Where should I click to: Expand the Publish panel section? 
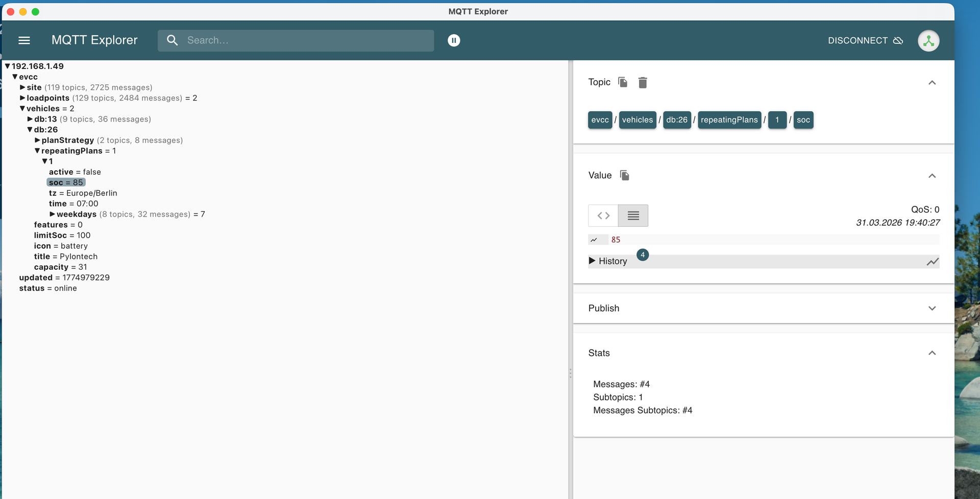tap(932, 308)
